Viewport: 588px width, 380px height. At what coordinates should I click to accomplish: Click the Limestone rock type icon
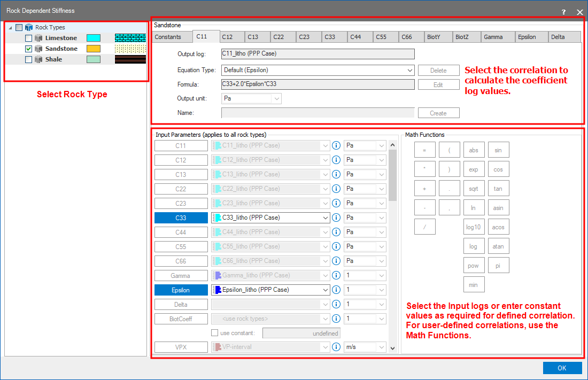38,38
